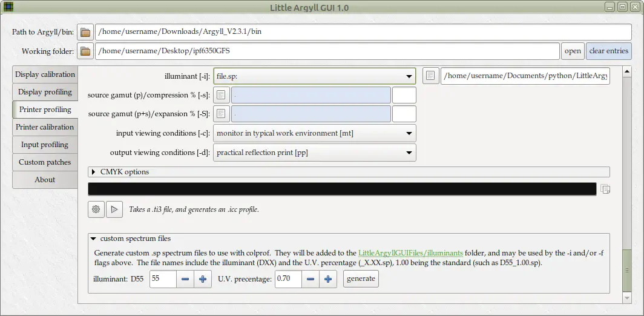Screen dimensions: 644x316
Task: Click the illuminant file path field
Action: 525,76
